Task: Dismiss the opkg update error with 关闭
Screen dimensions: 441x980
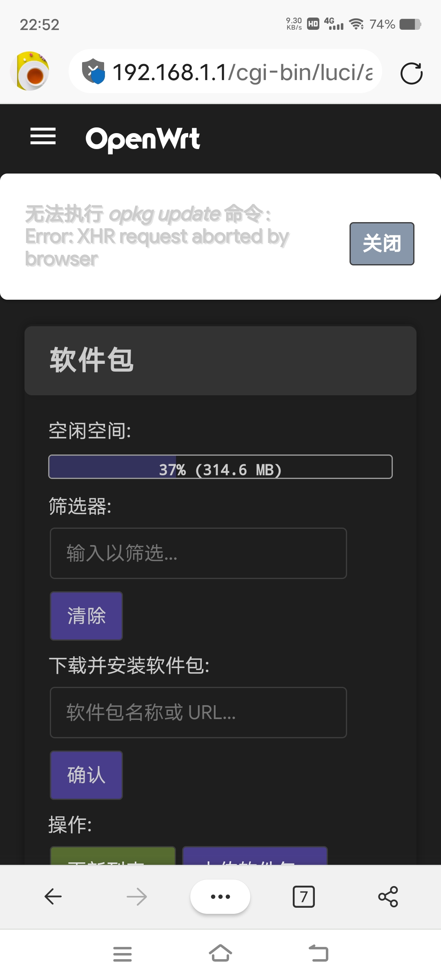Action: click(381, 243)
